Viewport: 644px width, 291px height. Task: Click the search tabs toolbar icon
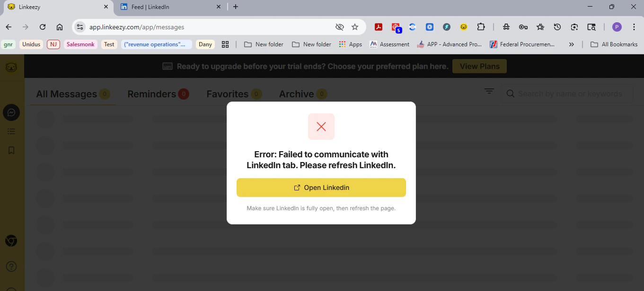click(591, 27)
